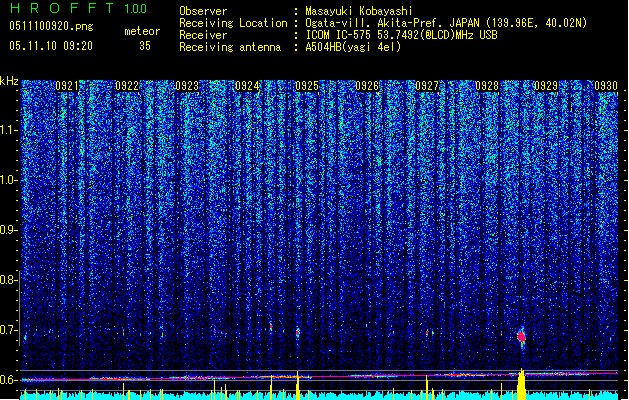Image resolution: width=629 pixels, height=400 pixels.
Task: Click the date stamp 05.11.10 09:20
Action: 51,46
